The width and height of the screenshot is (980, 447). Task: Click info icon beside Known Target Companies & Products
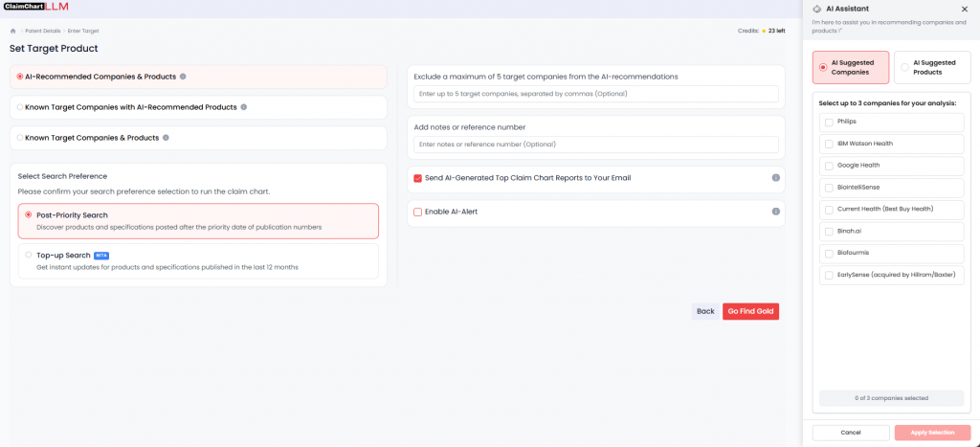point(166,138)
